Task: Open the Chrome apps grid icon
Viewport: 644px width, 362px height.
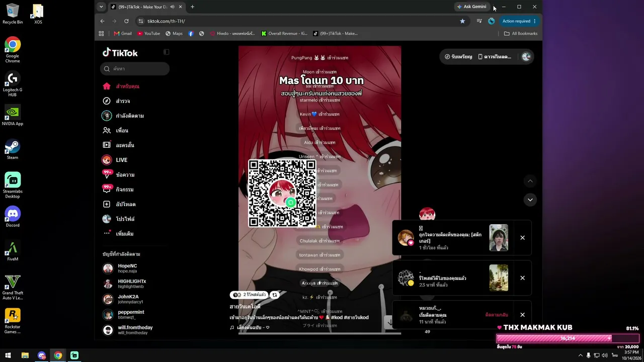Action: pyautogui.click(x=101, y=33)
